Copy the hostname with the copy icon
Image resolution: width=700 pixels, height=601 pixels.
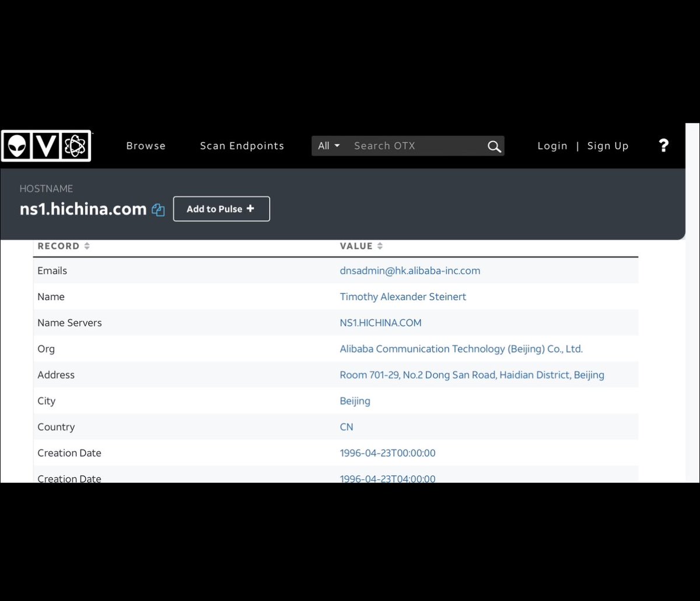point(158,210)
